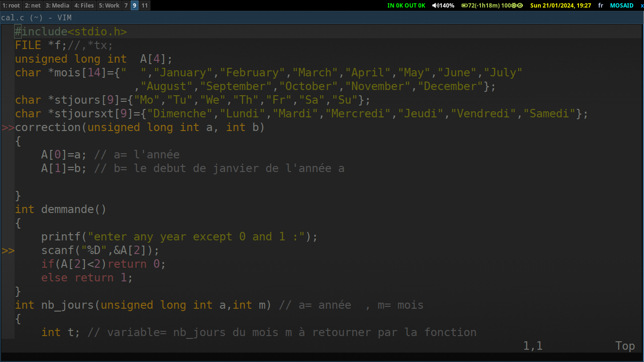
Task: Click comment 'a= année , m= mois'
Action: point(361,305)
